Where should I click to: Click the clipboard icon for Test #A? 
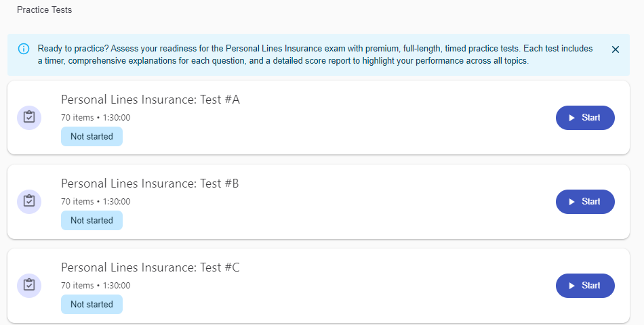[29, 117]
